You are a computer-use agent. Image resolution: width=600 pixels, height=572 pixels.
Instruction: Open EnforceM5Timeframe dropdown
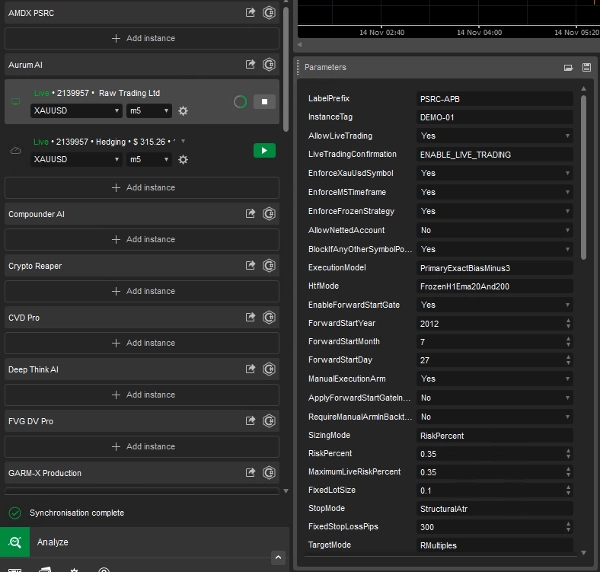point(494,192)
